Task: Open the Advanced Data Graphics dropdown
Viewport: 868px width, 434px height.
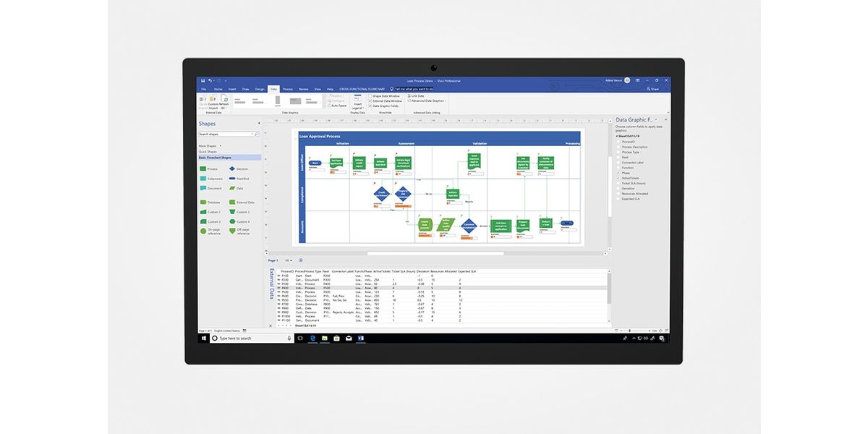Action: click(426, 101)
